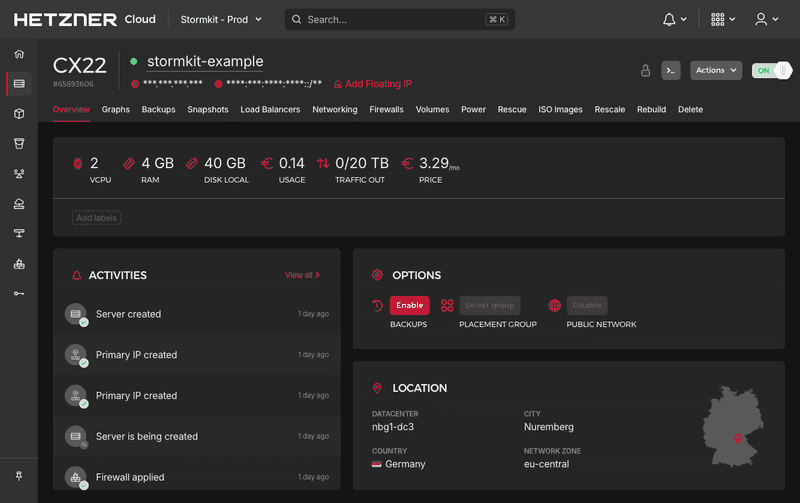Screen dimensions: 800x503
Task: Click the Hetzner Cloud logo
Action: (85, 19)
